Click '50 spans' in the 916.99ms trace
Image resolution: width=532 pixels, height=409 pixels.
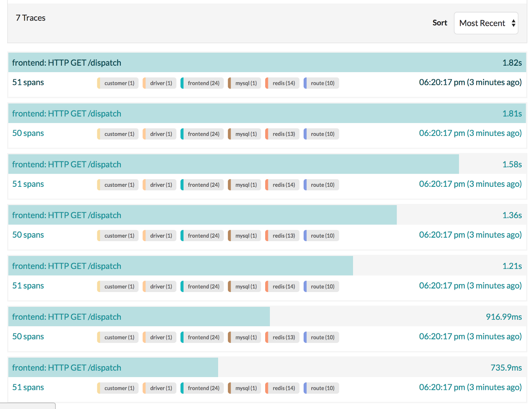click(28, 337)
